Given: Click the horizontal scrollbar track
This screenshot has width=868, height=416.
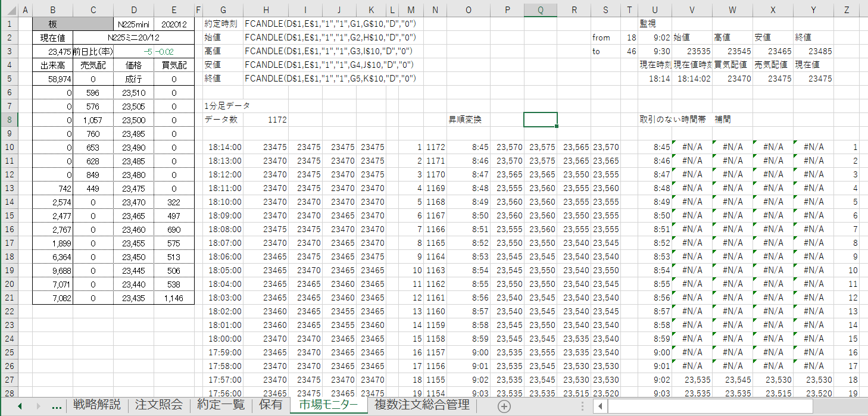Looking at the screenshot, I should [732, 406].
